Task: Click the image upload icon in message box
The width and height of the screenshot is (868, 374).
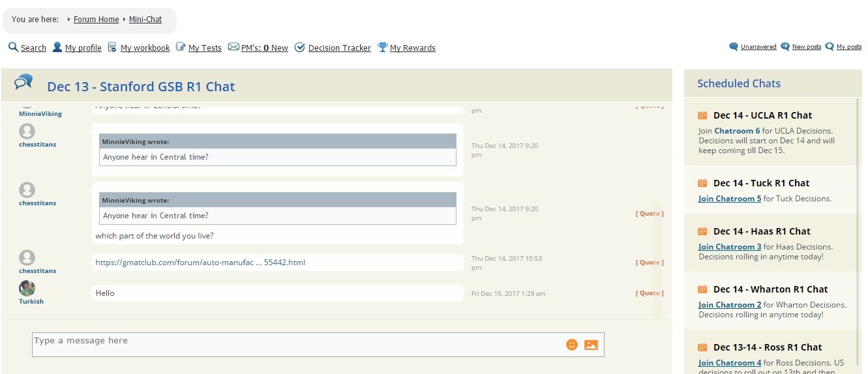Action: [591, 345]
